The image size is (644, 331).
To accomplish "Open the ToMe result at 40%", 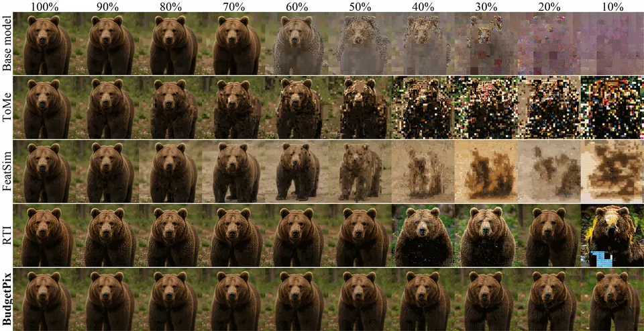I will 423,107.
